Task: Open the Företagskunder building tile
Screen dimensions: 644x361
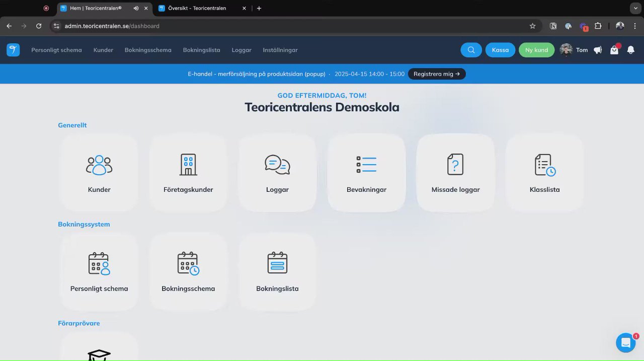Action: pos(188,173)
